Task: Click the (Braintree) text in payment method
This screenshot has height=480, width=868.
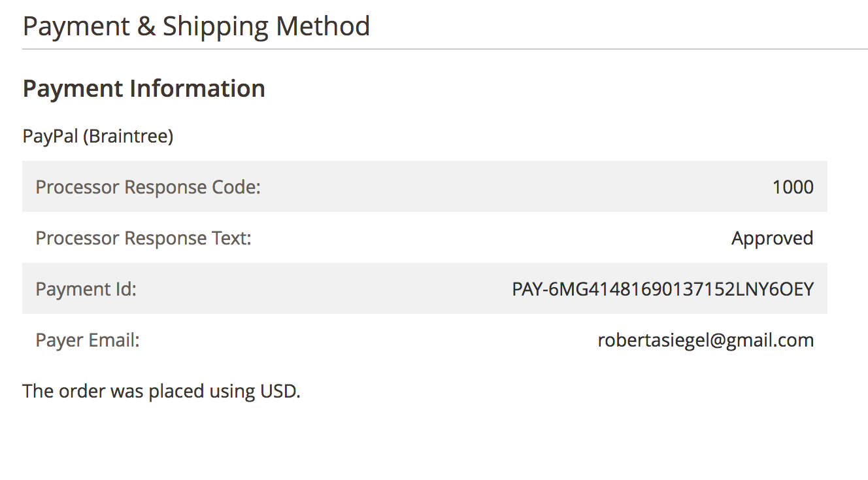Action: coord(128,137)
